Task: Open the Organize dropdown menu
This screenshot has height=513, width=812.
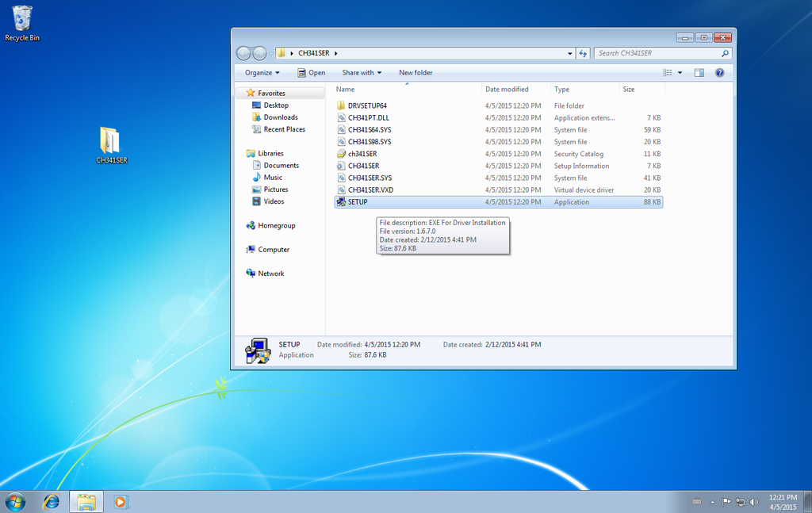Action: pyautogui.click(x=262, y=72)
